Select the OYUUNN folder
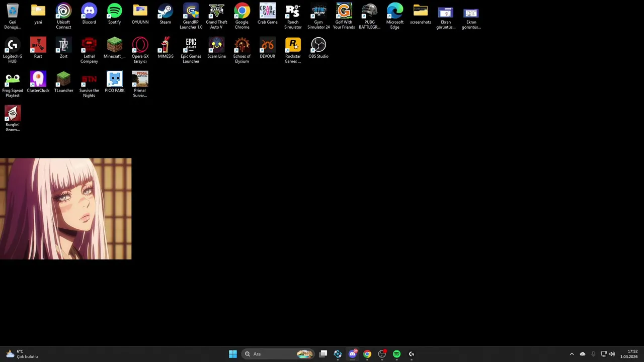 click(140, 14)
